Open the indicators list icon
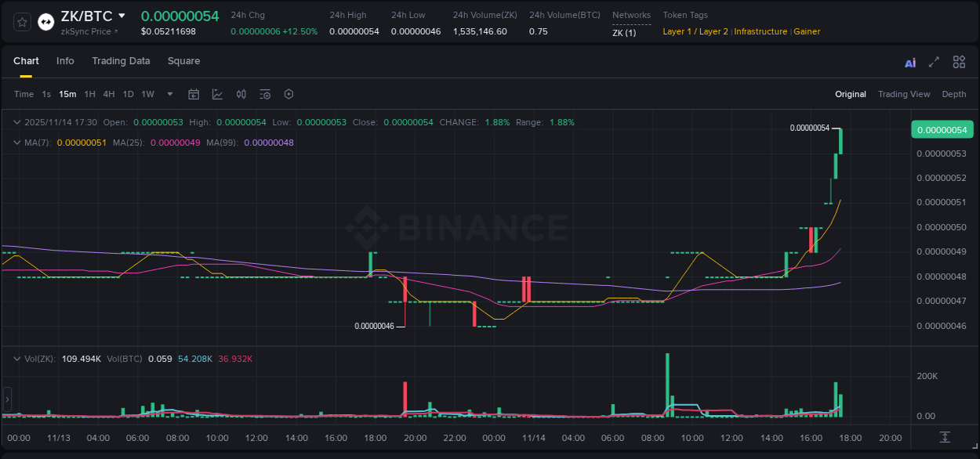Screen dimensions: 980x459 tap(265, 94)
